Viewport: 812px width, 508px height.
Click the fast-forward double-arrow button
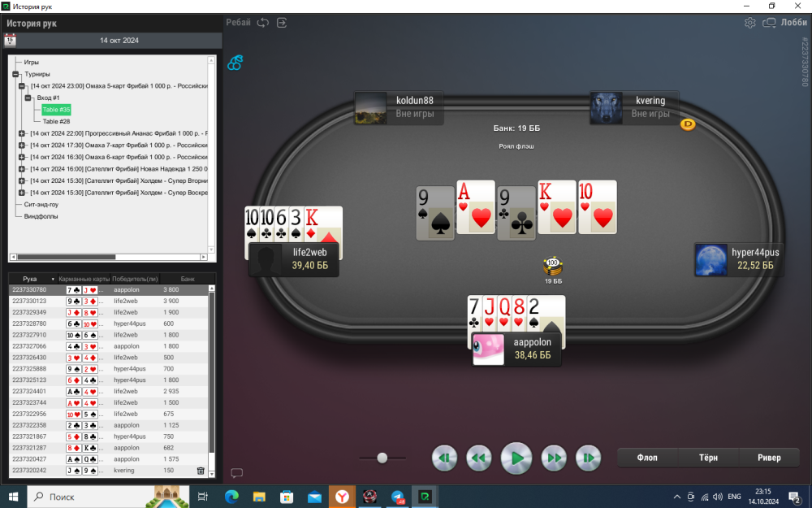click(x=553, y=458)
